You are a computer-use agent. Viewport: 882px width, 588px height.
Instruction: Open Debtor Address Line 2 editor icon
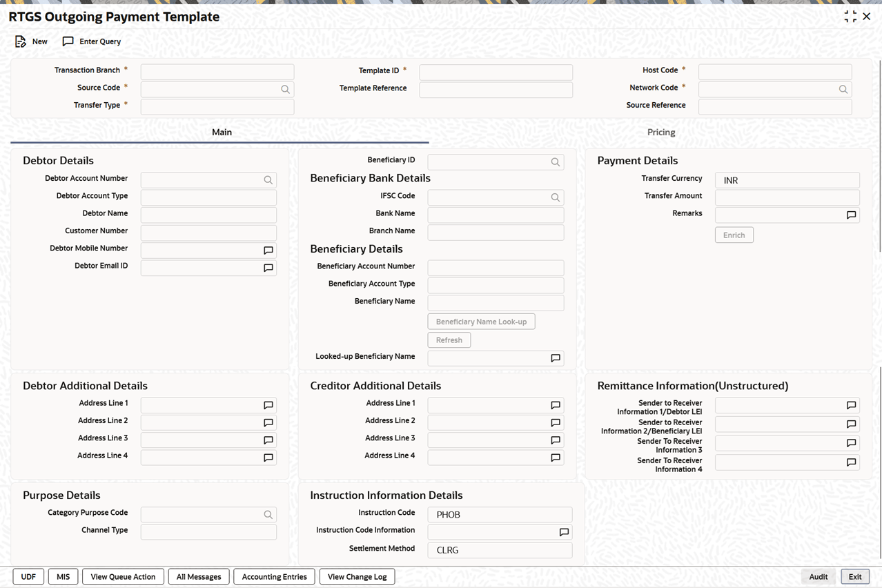point(268,422)
